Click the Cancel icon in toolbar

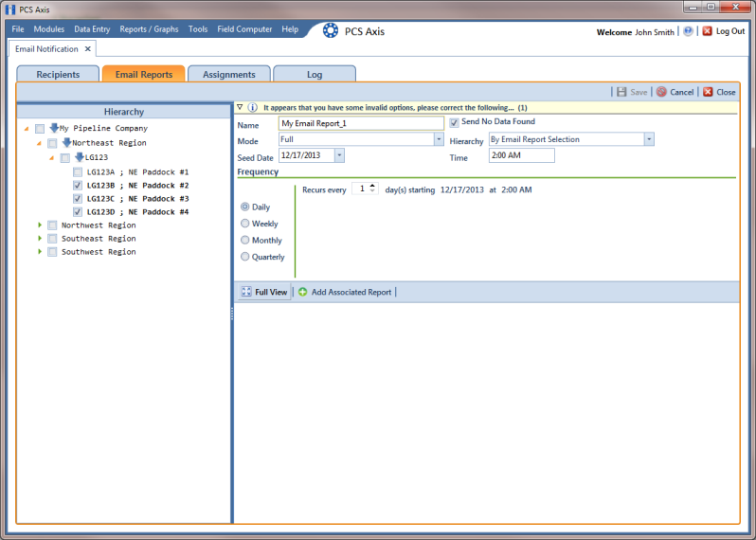click(x=661, y=92)
